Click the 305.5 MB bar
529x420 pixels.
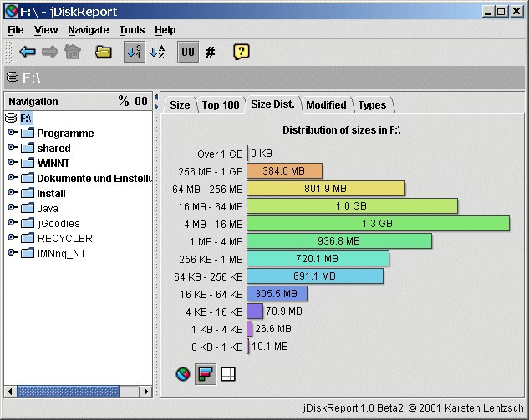[277, 294]
